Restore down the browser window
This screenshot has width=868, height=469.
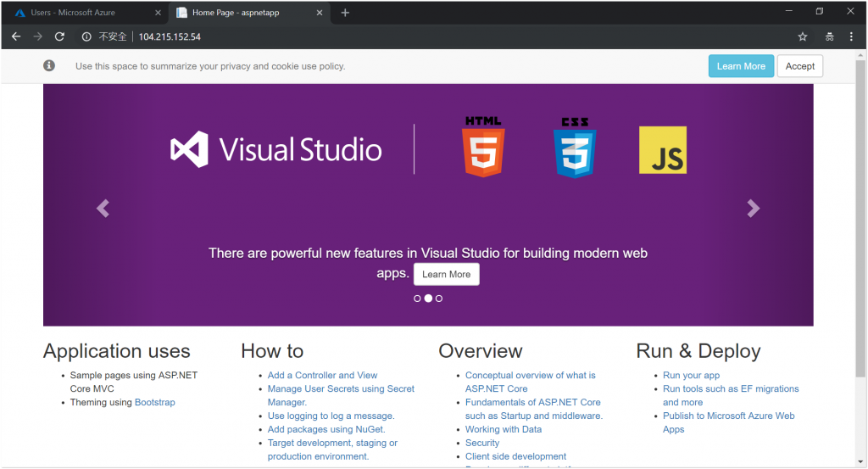pyautogui.click(x=820, y=11)
